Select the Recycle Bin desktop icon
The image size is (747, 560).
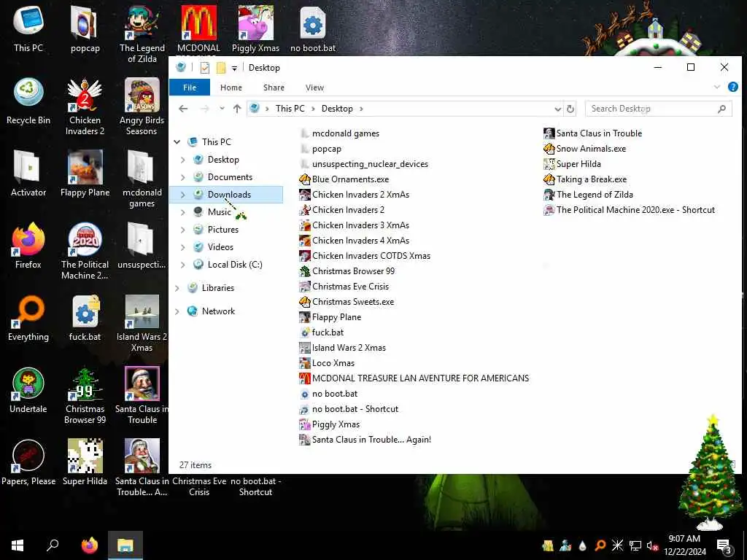click(x=28, y=101)
